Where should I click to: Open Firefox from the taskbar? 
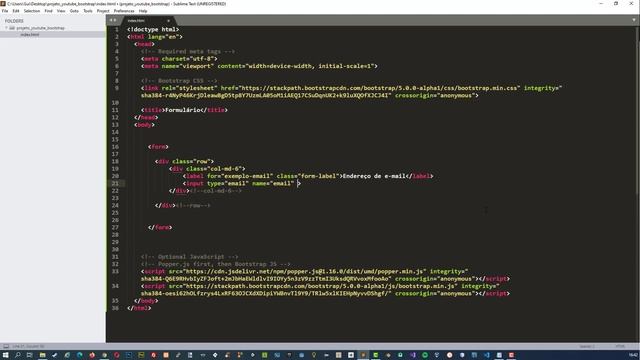click(x=92, y=355)
